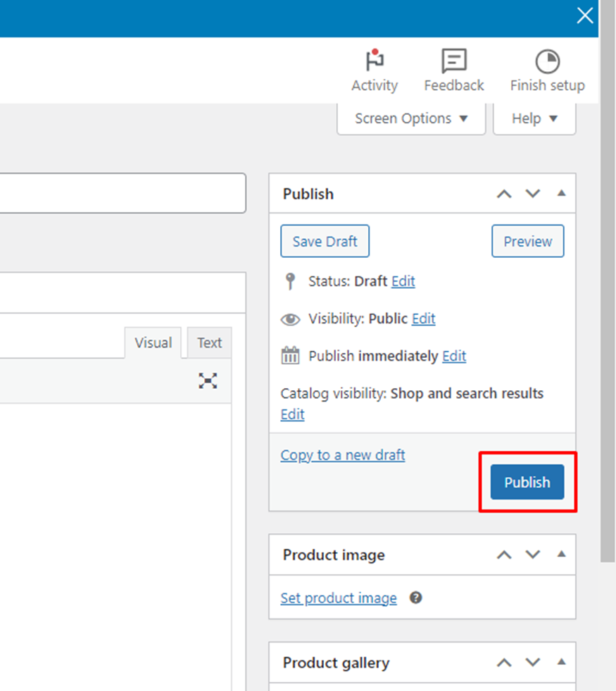Click the help question-mark icon beside Set product image
The height and width of the screenshot is (691, 616).
(415, 597)
